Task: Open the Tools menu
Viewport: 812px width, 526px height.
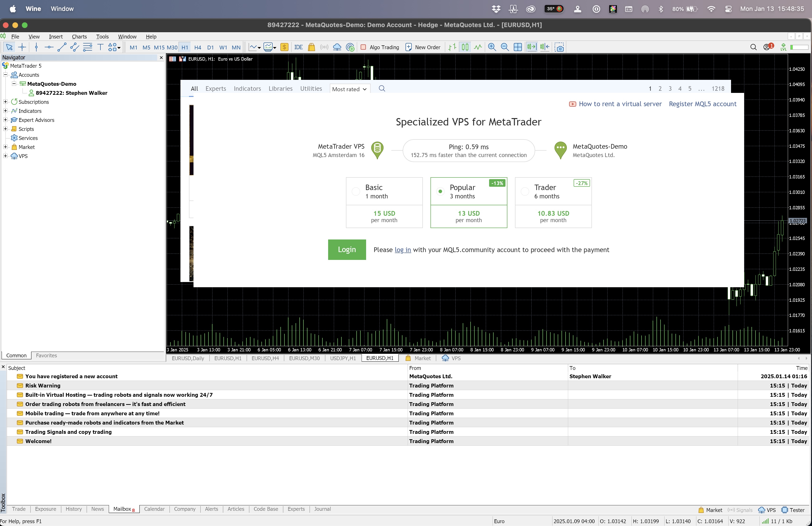Action: [x=102, y=37]
